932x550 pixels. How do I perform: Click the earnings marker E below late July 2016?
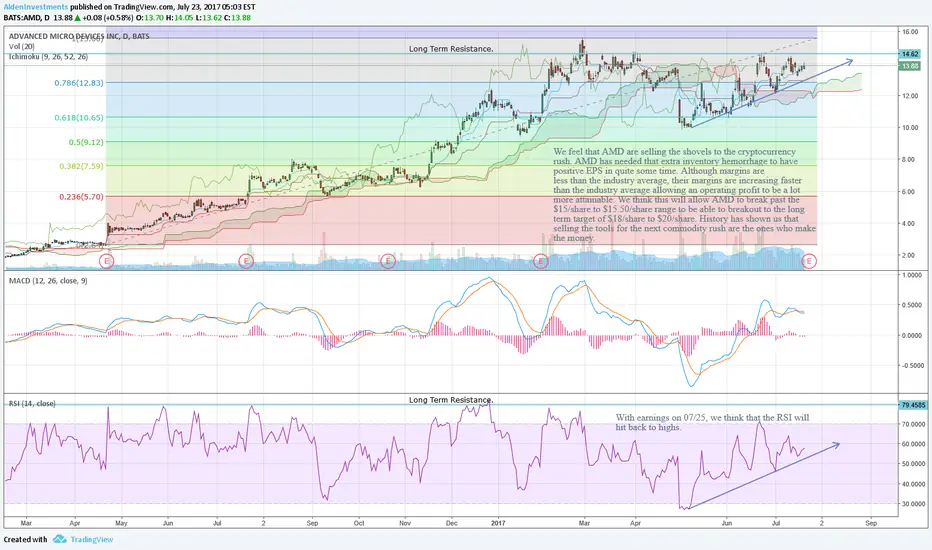coord(246,260)
